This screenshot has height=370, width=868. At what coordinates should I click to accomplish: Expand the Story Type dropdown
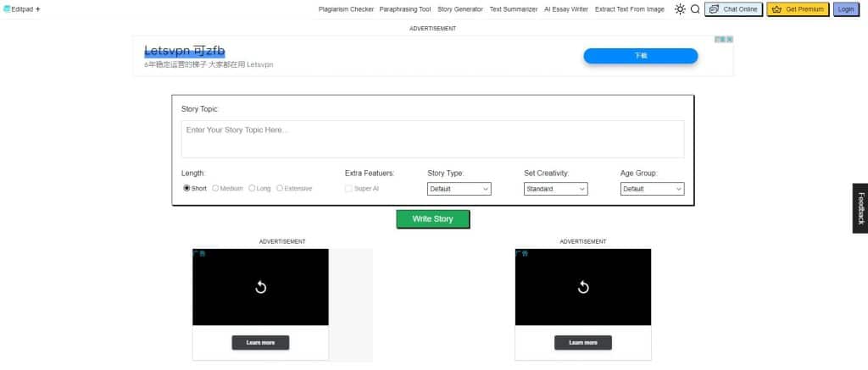pyautogui.click(x=459, y=189)
